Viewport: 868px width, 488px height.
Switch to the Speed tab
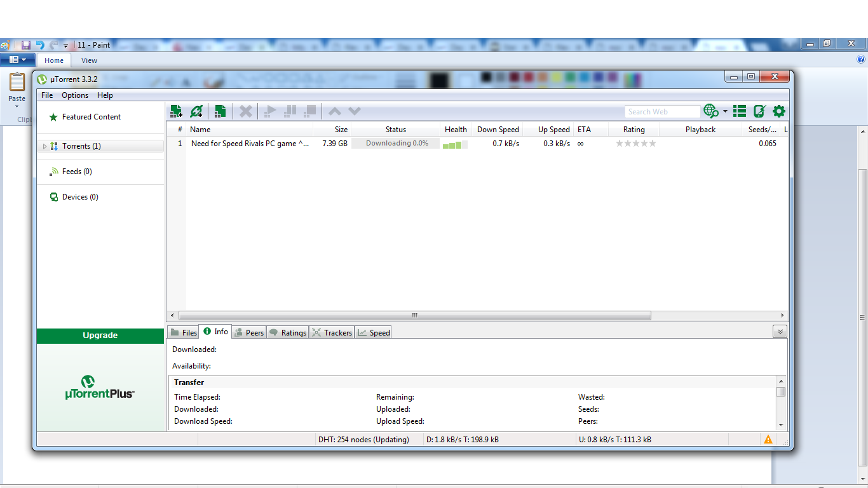(374, 332)
